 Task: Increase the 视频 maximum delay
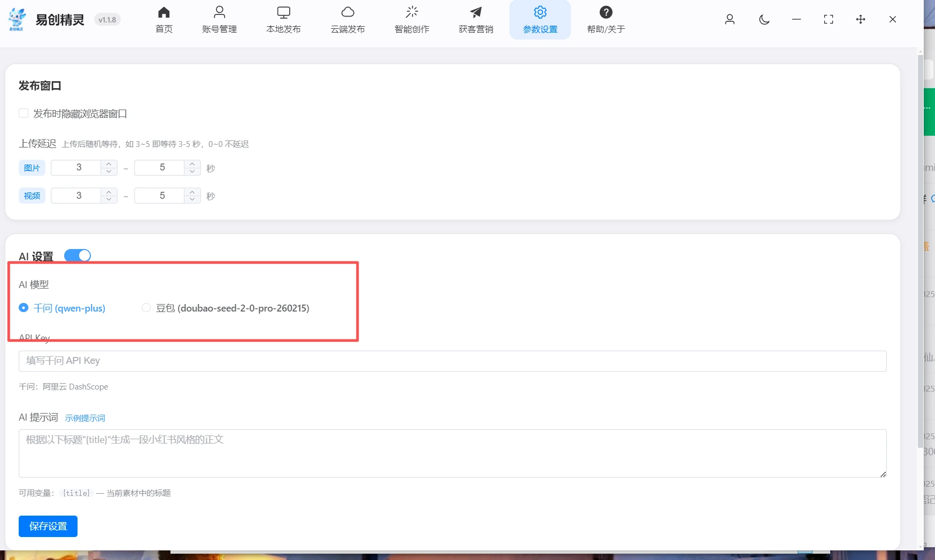pos(192,192)
